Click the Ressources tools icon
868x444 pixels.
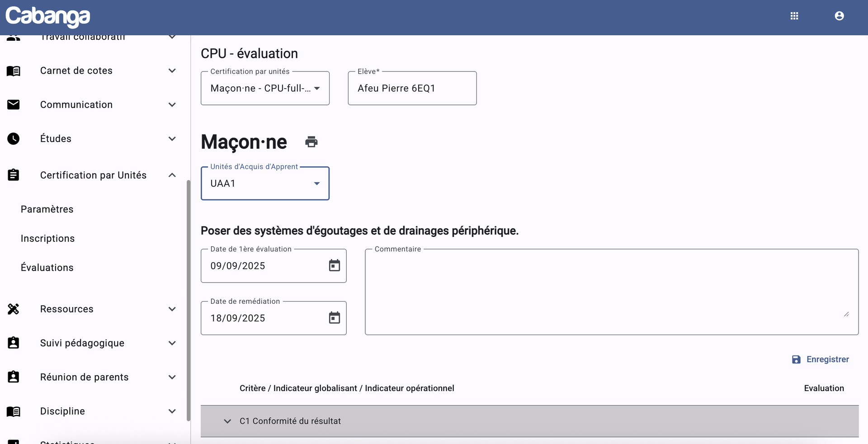pyautogui.click(x=14, y=309)
